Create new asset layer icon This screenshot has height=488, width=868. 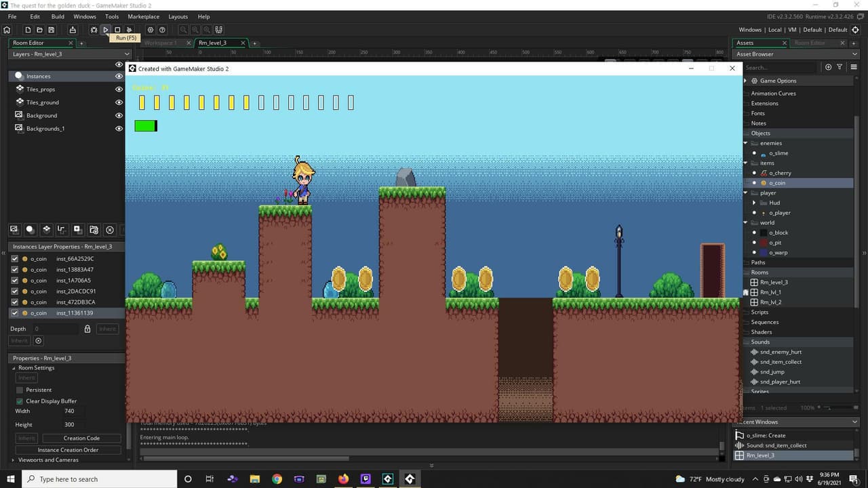click(78, 230)
